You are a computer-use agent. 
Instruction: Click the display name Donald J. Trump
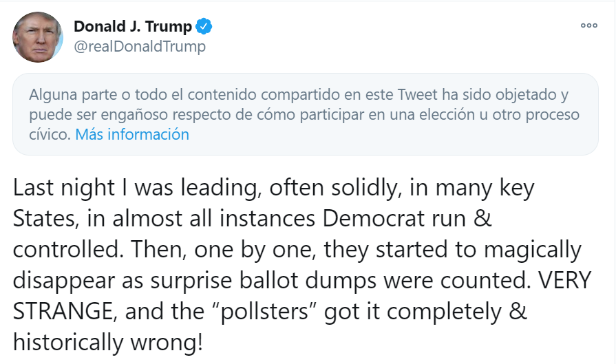tap(133, 27)
